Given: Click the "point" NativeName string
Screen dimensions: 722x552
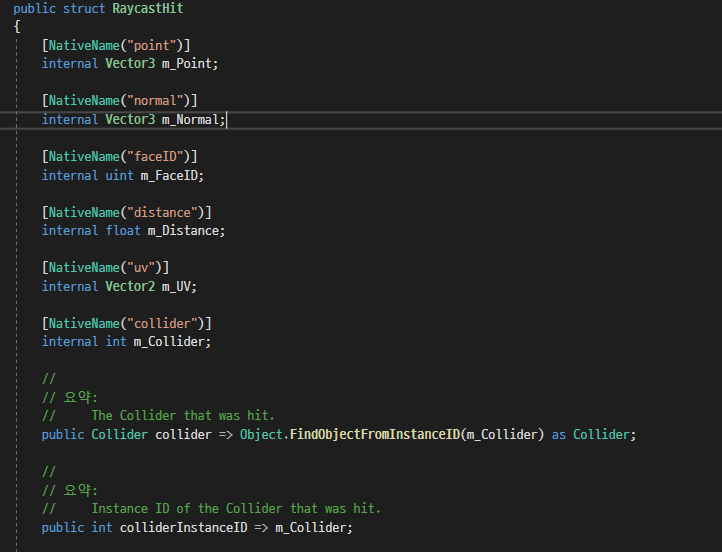Looking at the screenshot, I should [x=152, y=45].
